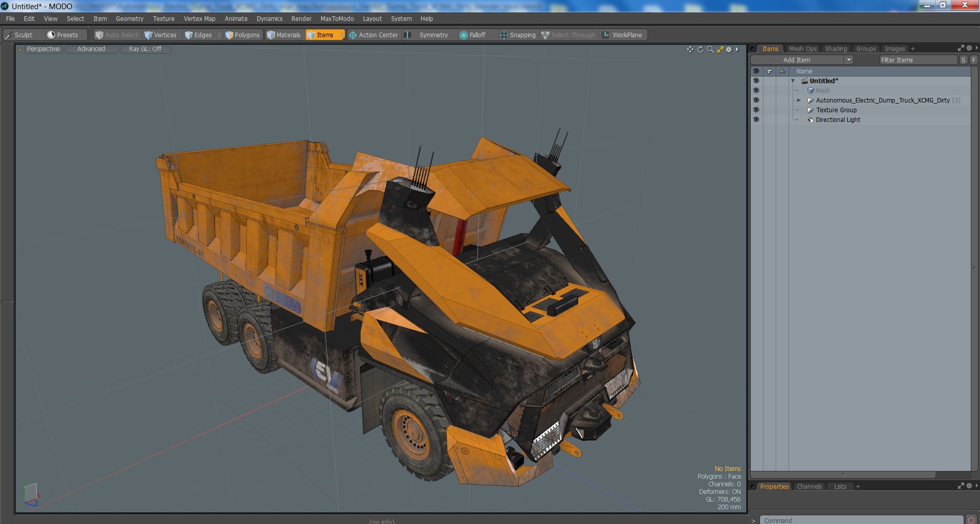Activate Items selection mode

pyautogui.click(x=324, y=35)
